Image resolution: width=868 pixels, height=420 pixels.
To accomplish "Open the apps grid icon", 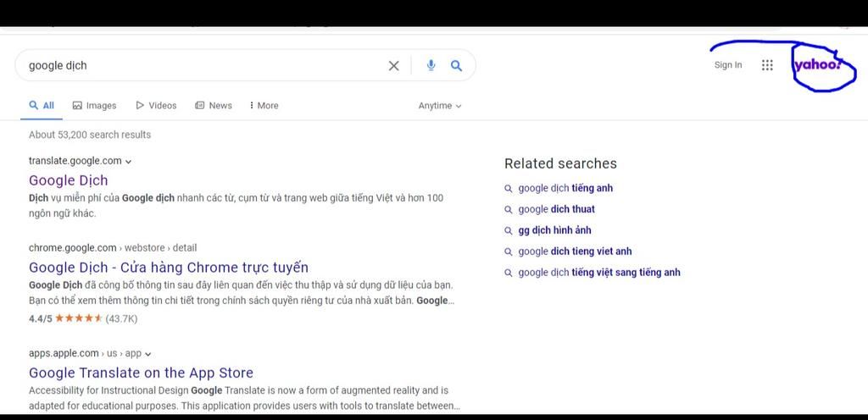I will tap(767, 65).
